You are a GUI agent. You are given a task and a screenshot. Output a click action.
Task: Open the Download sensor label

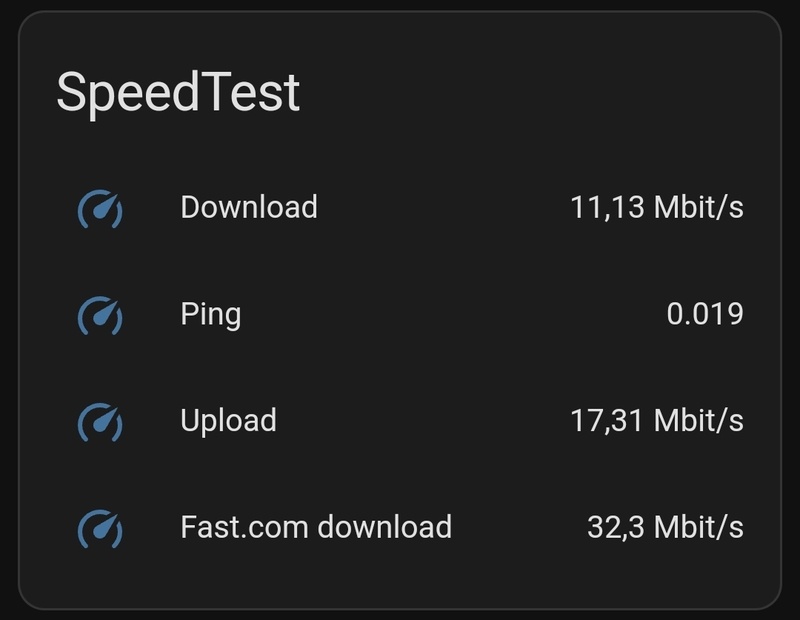pos(249,207)
